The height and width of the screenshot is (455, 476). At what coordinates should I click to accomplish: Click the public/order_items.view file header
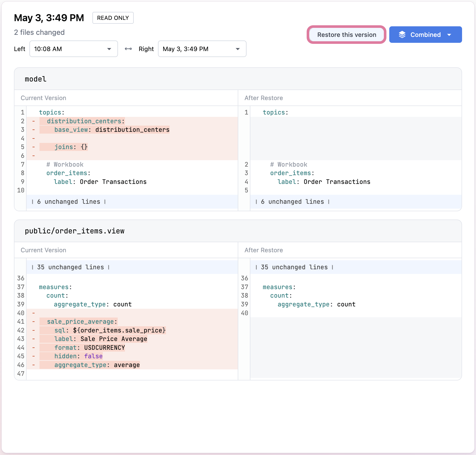[x=75, y=231]
